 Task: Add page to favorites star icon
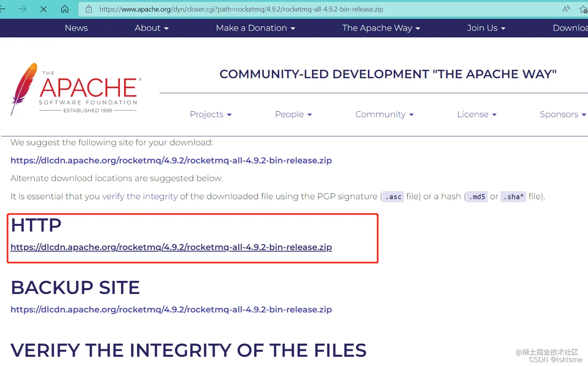coord(583,9)
